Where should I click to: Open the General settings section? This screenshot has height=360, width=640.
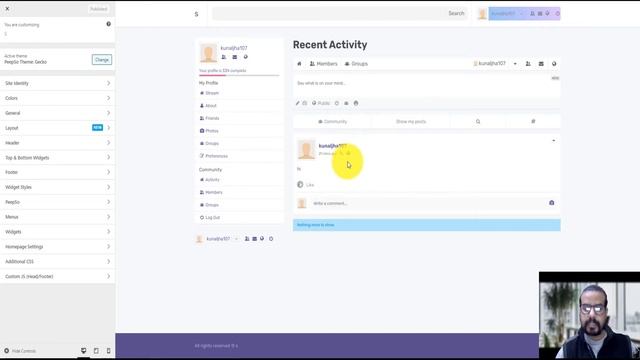[58, 113]
